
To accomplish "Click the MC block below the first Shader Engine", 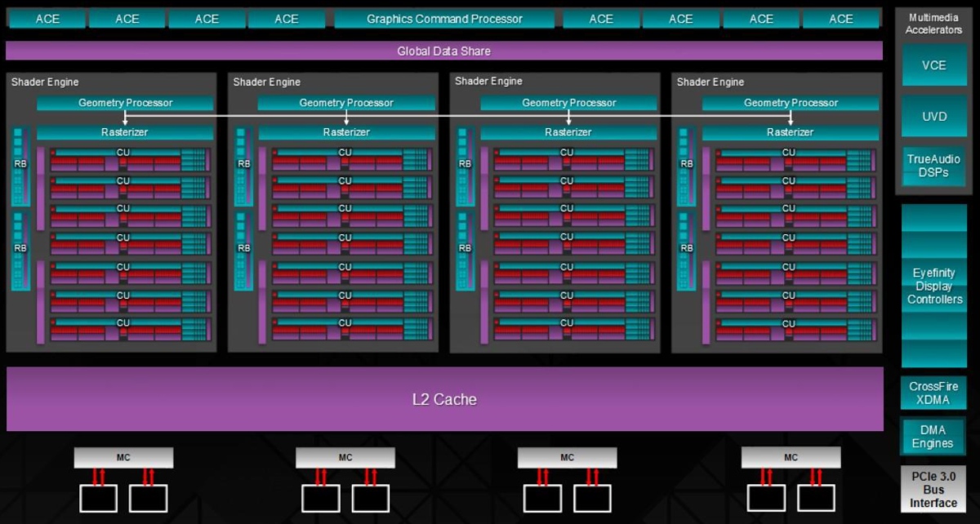I will tap(122, 458).
